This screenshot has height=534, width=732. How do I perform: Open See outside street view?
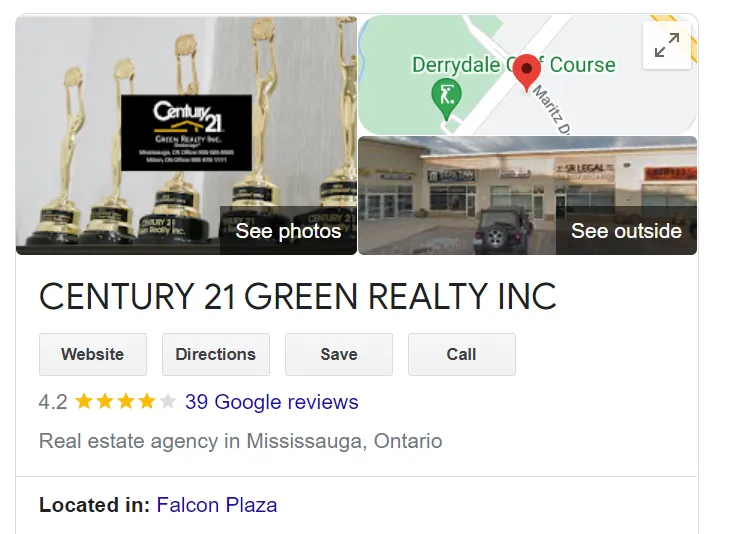(626, 231)
